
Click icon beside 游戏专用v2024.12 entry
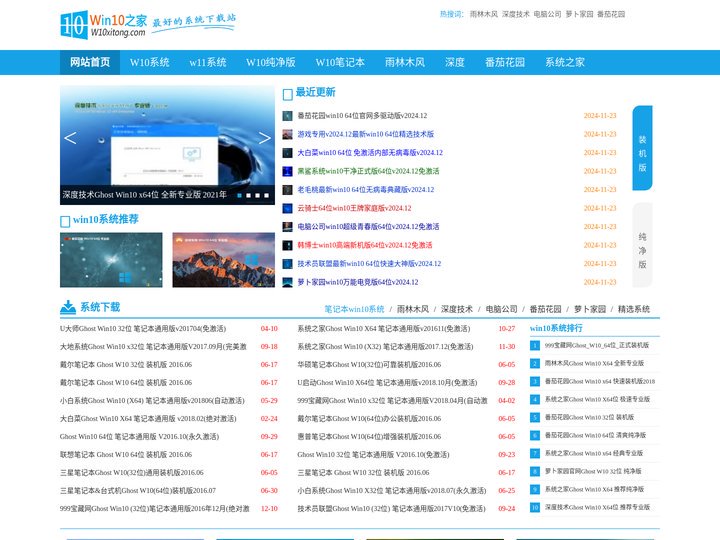[287, 134]
